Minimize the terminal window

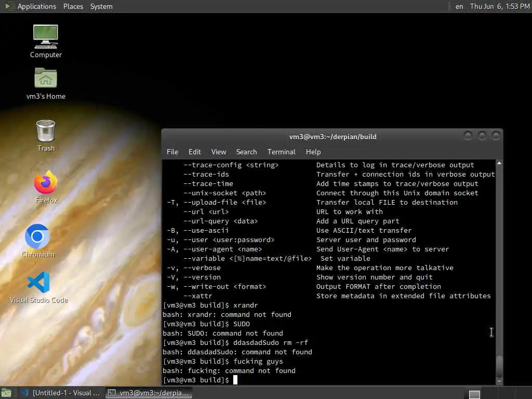tap(468, 136)
